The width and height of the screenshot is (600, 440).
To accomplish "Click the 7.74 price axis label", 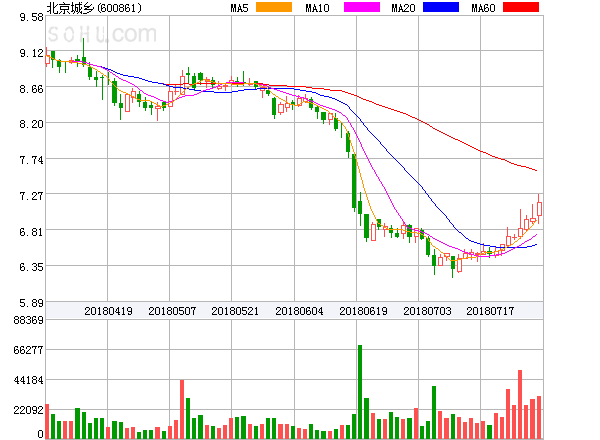I will point(32,160).
